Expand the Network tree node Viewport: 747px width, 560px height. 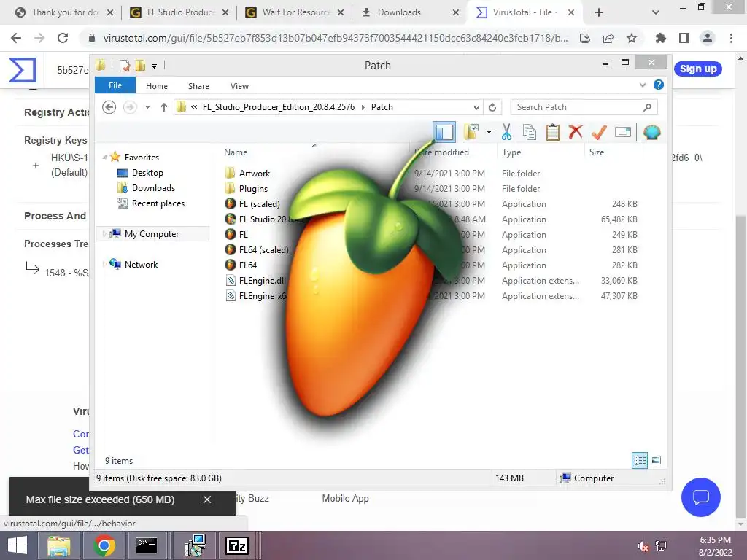click(x=104, y=264)
